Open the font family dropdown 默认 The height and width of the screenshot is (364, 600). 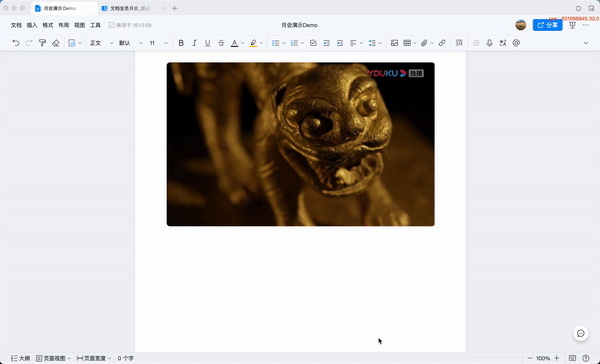(x=130, y=43)
